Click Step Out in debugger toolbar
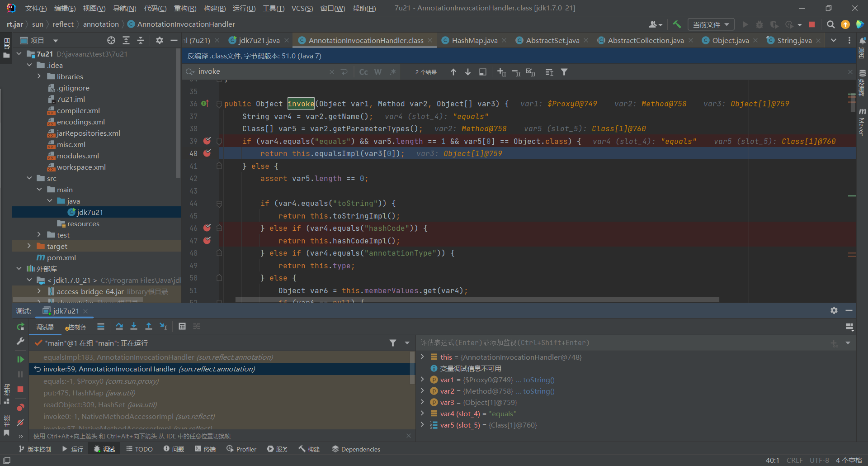Image resolution: width=868 pixels, height=466 pixels. coord(149,326)
